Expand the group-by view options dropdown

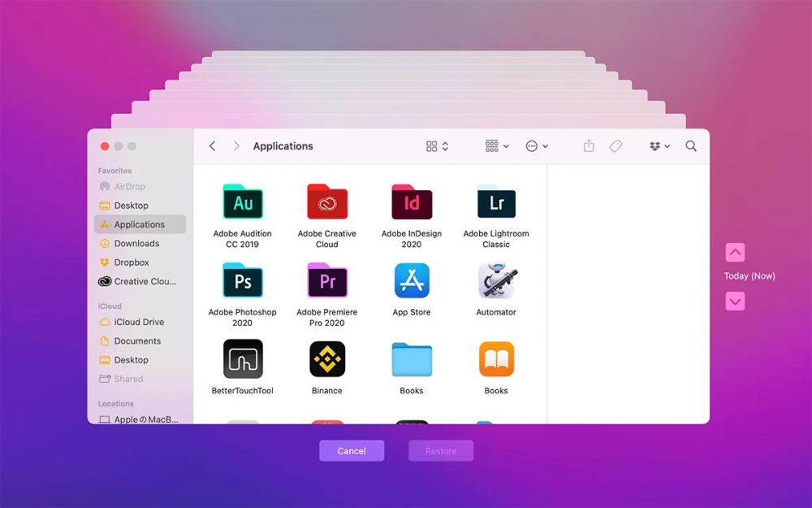(x=497, y=146)
